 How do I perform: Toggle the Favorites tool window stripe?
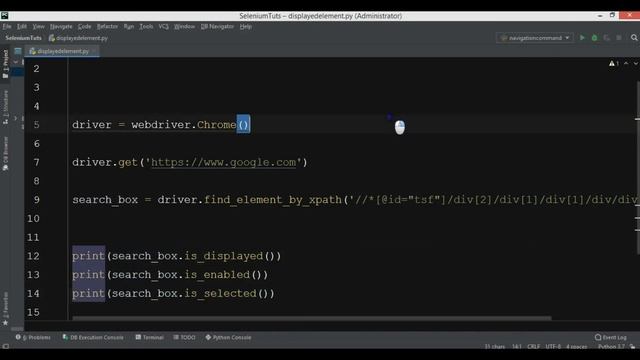tap(5, 309)
